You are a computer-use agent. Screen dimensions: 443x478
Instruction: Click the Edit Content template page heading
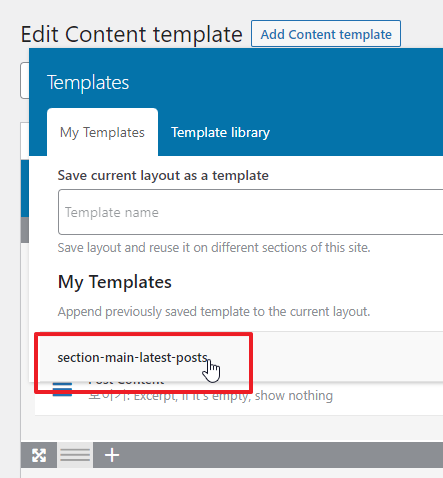tap(132, 34)
